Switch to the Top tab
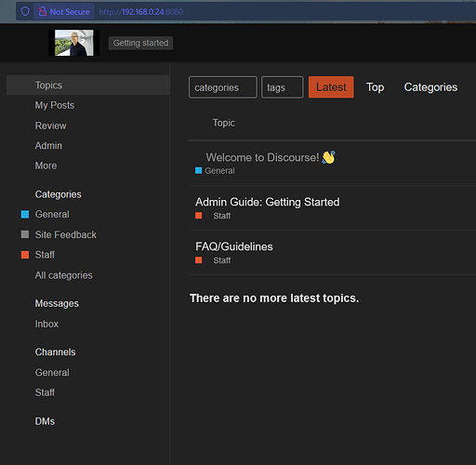 tap(376, 87)
